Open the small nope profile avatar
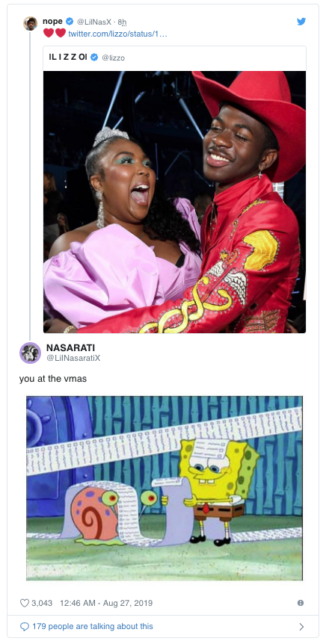Viewport: 326px width, 644px height. click(x=30, y=23)
